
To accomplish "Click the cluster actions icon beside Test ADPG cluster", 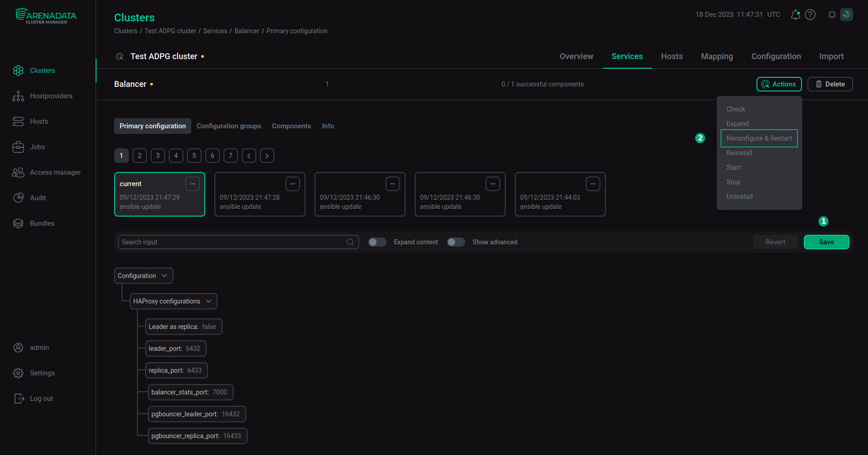I will (x=120, y=56).
